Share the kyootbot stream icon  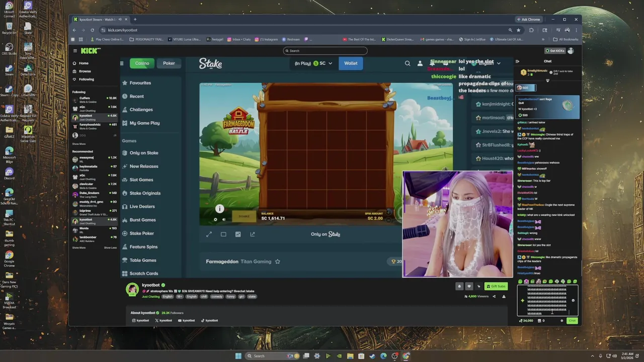(x=494, y=297)
